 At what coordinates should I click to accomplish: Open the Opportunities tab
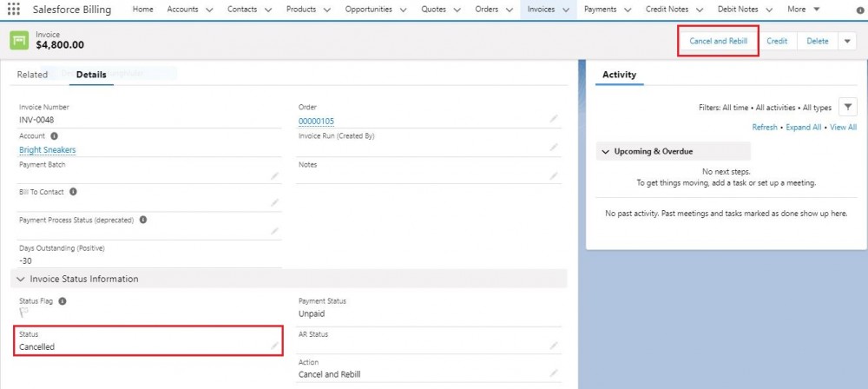tap(369, 10)
